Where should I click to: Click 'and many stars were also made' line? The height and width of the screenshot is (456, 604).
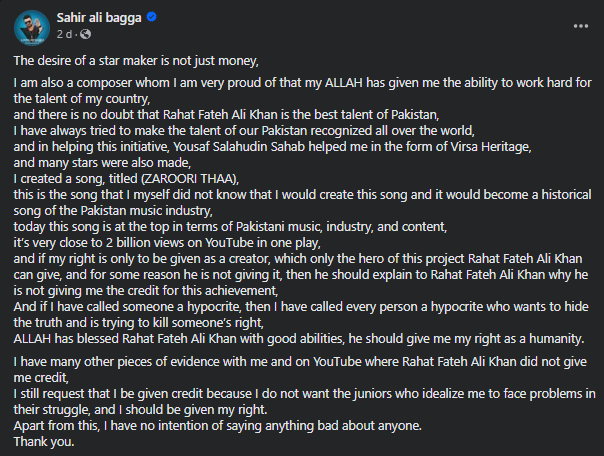[x=102, y=163]
